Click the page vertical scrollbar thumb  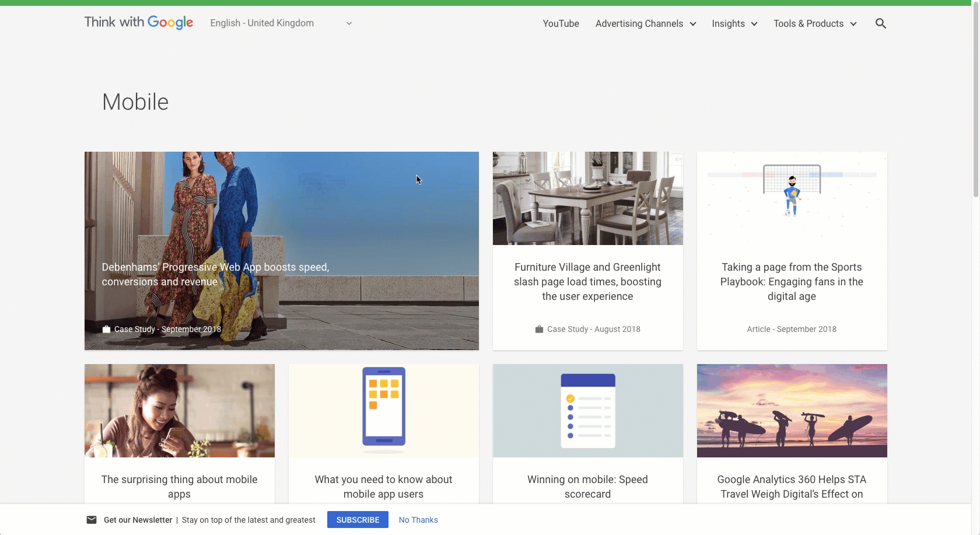[x=976, y=100]
